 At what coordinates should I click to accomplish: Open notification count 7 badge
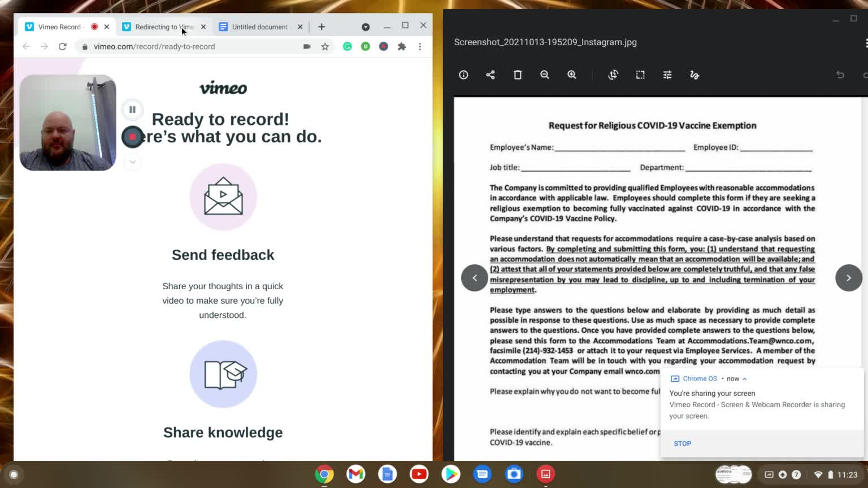point(796,474)
